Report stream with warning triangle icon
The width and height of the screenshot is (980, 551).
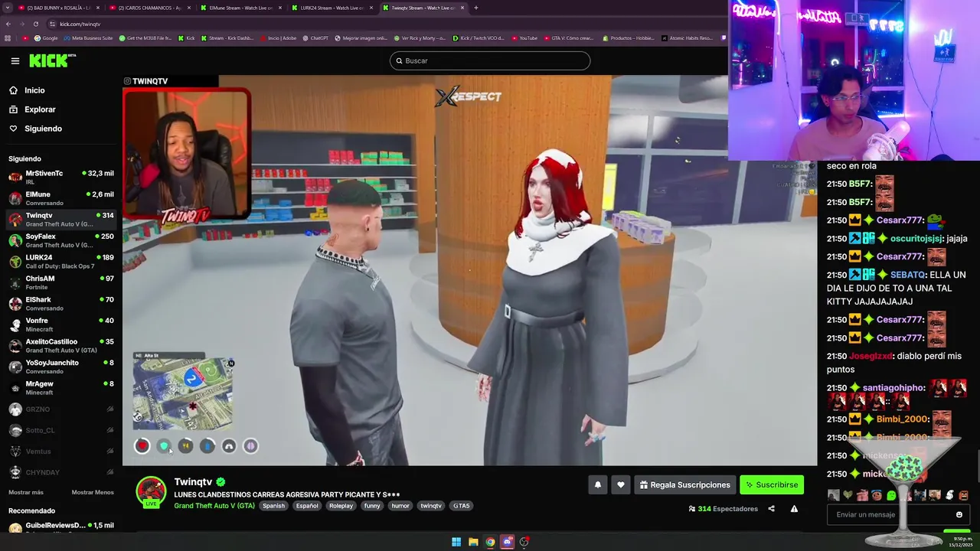794,509
